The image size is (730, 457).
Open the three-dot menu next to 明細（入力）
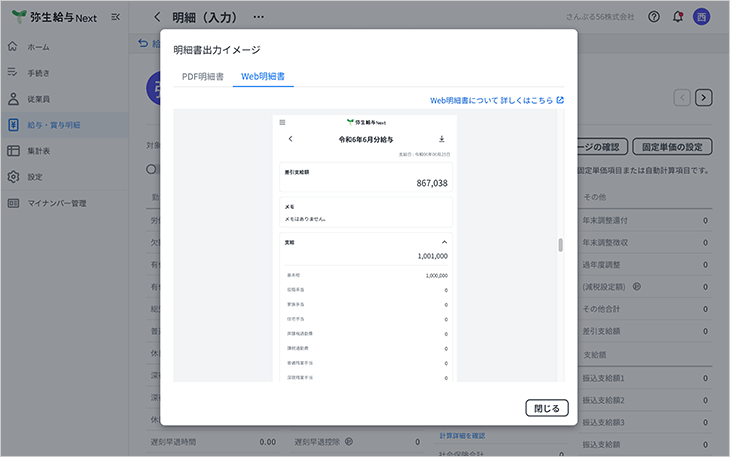coord(259,17)
